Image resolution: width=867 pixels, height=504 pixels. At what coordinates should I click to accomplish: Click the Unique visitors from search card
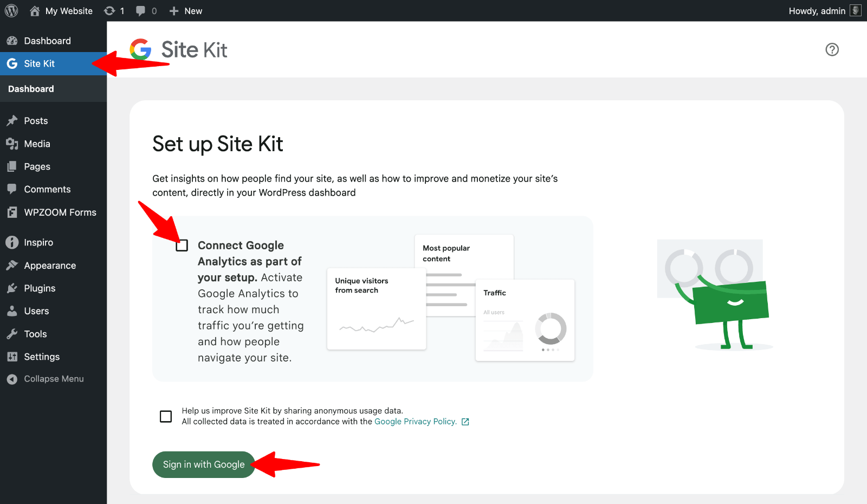(x=377, y=309)
